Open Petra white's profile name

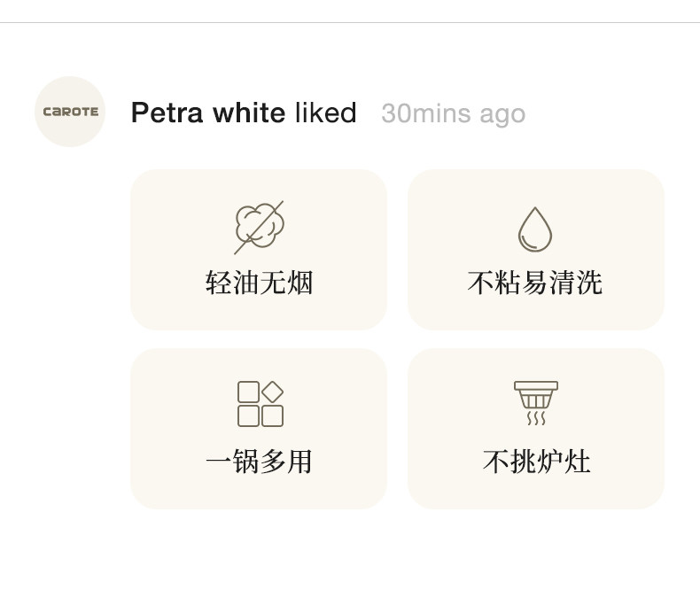(207, 113)
